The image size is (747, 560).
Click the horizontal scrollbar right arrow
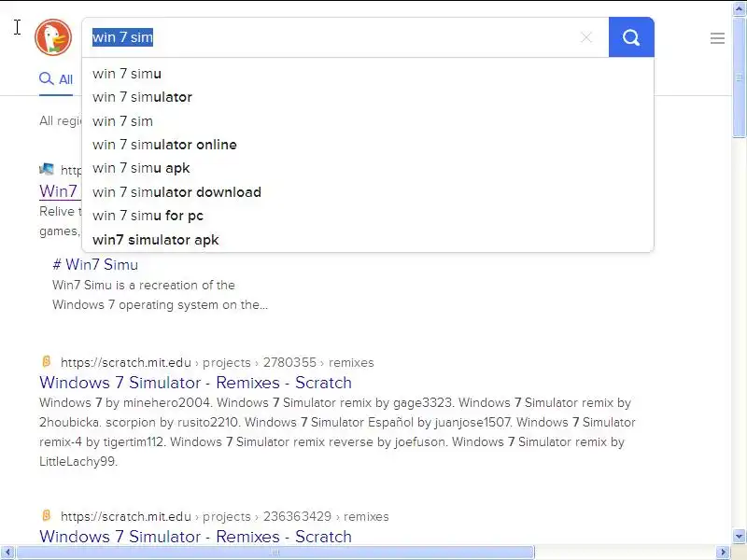723,553
